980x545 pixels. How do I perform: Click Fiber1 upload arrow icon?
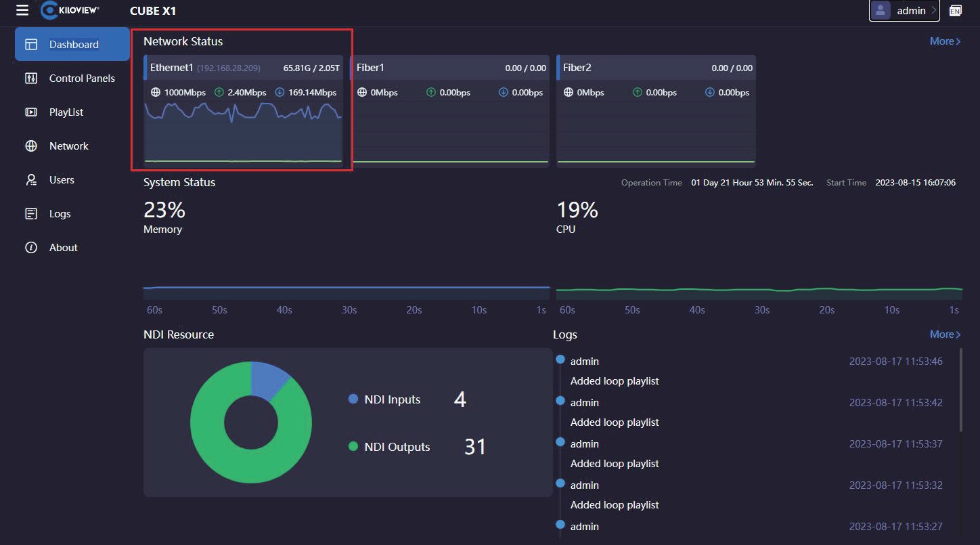(431, 92)
